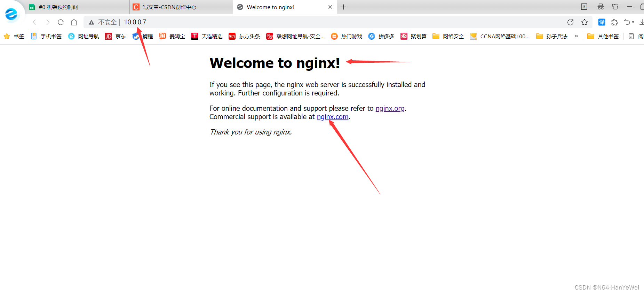Click the not-secure warning icon
The width and height of the screenshot is (644, 293).
91,22
